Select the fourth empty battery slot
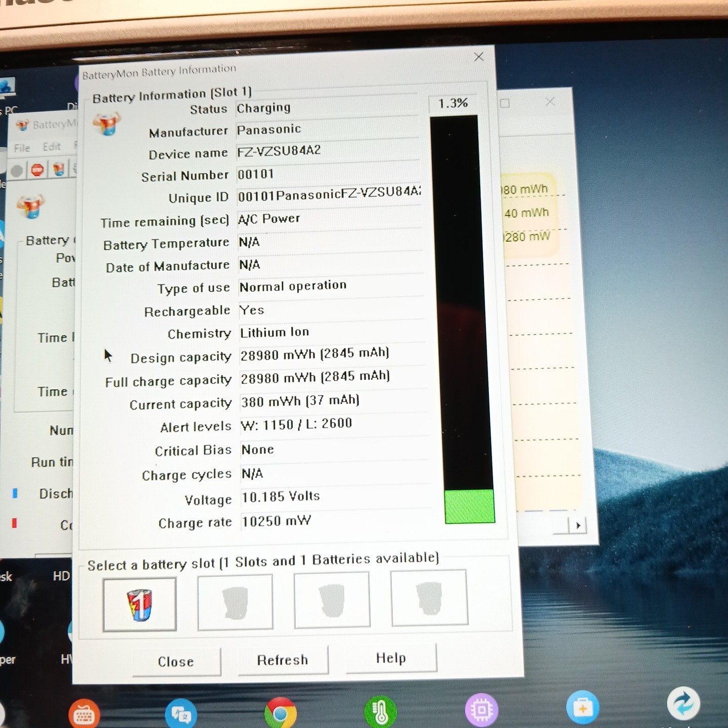Image resolution: width=728 pixels, height=728 pixels. (x=429, y=598)
